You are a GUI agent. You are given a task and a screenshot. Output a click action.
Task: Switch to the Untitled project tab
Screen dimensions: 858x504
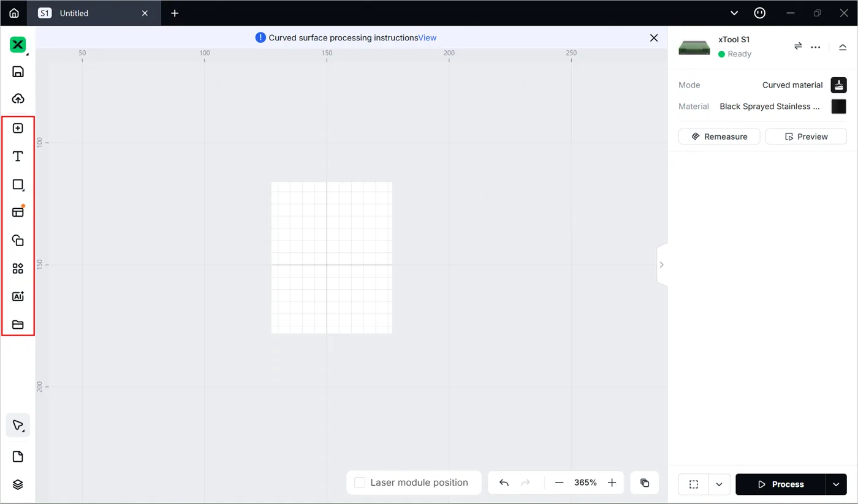coord(95,13)
